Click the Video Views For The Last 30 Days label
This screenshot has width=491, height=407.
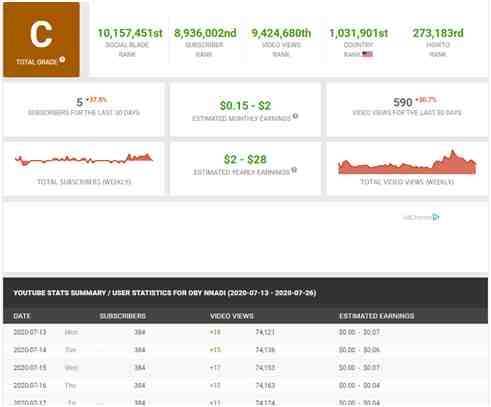pyautogui.click(x=407, y=113)
